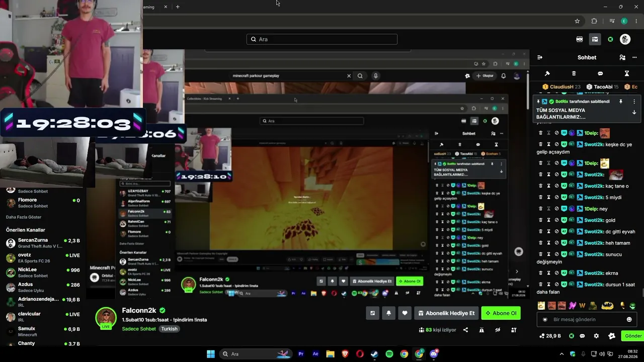Open NickLee in recommended channels
This screenshot has width=644, height=362.
43,273
